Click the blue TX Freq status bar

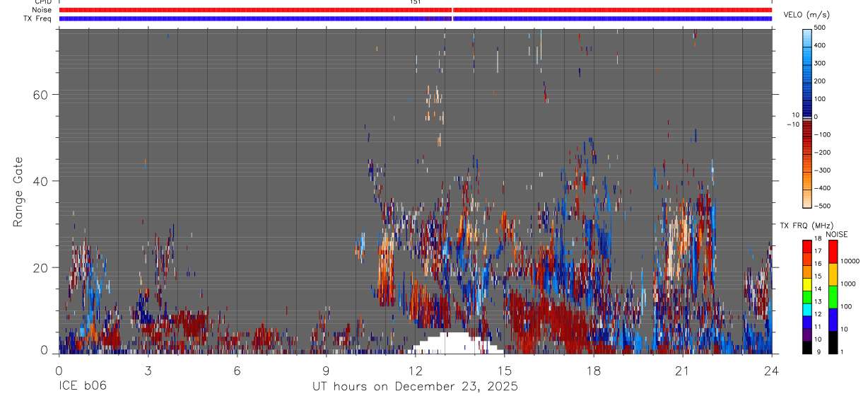coord(416,18)
